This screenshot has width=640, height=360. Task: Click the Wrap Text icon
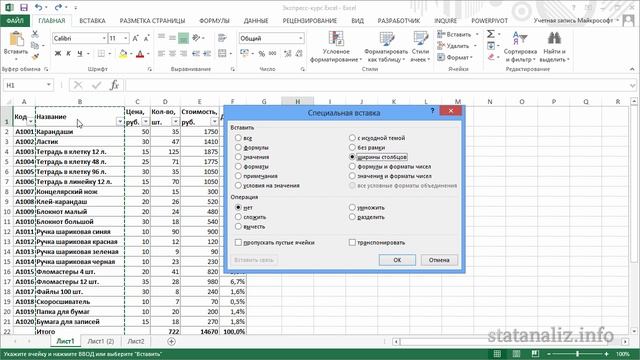click(x=222, y=38)
